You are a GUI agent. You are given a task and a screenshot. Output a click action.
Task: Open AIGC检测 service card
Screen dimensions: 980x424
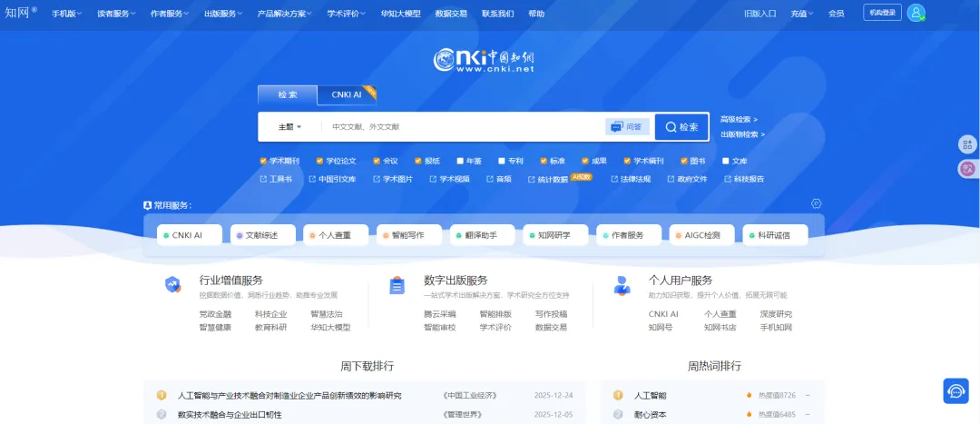[x=701, y=235]
